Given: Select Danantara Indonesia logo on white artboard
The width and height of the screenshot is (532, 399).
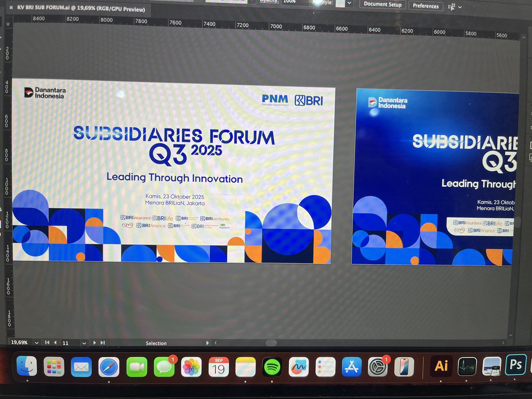Looking at the screenshot, I should point(45,93).
